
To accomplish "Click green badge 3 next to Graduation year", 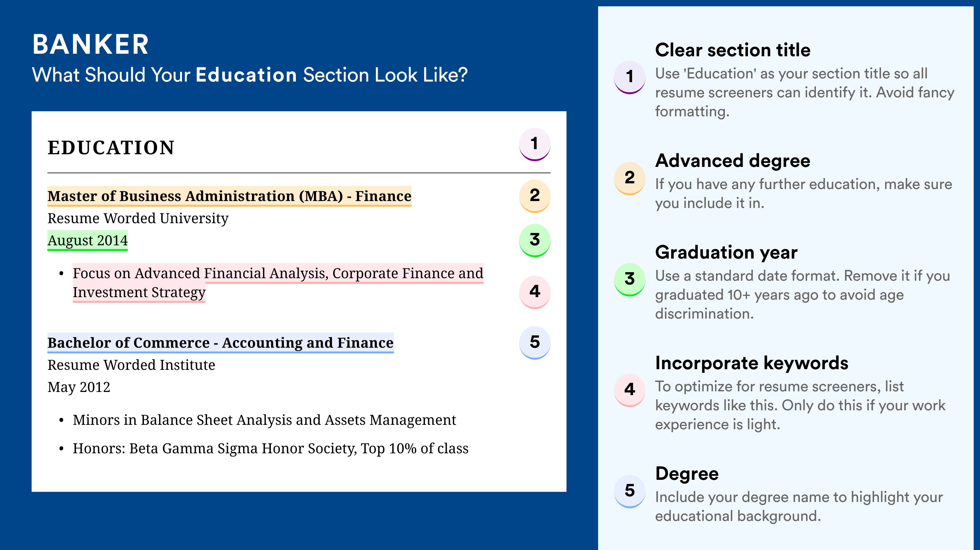I will [630, 279].
